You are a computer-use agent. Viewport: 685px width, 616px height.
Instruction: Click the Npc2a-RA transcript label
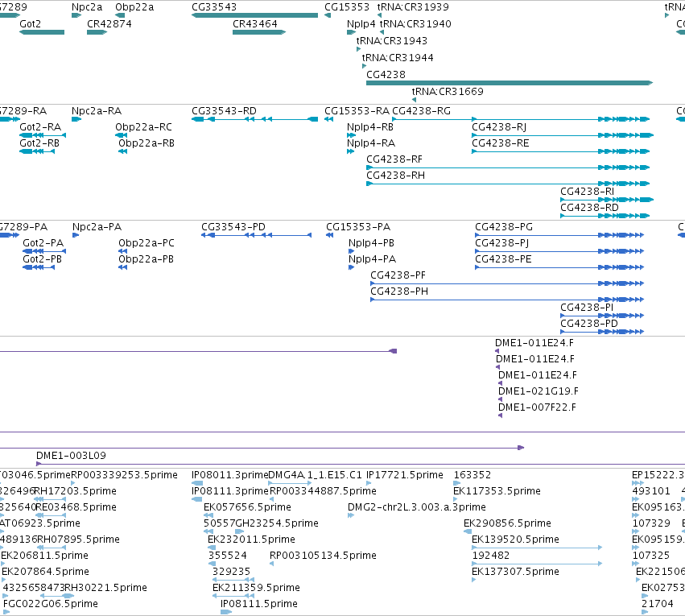97,111
